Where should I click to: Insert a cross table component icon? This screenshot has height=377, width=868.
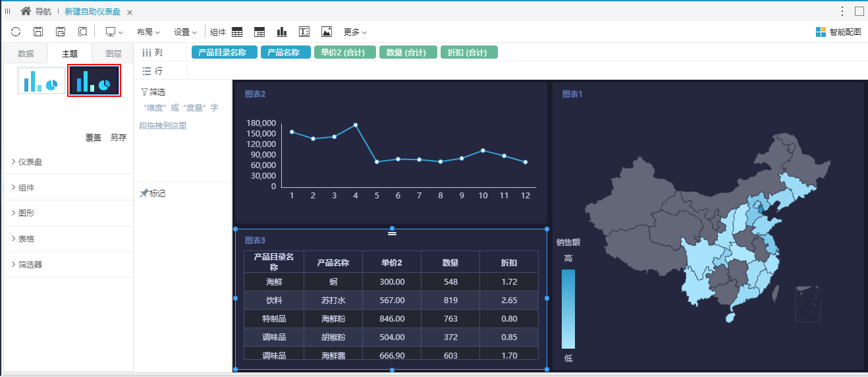click(x=259, y=32)
